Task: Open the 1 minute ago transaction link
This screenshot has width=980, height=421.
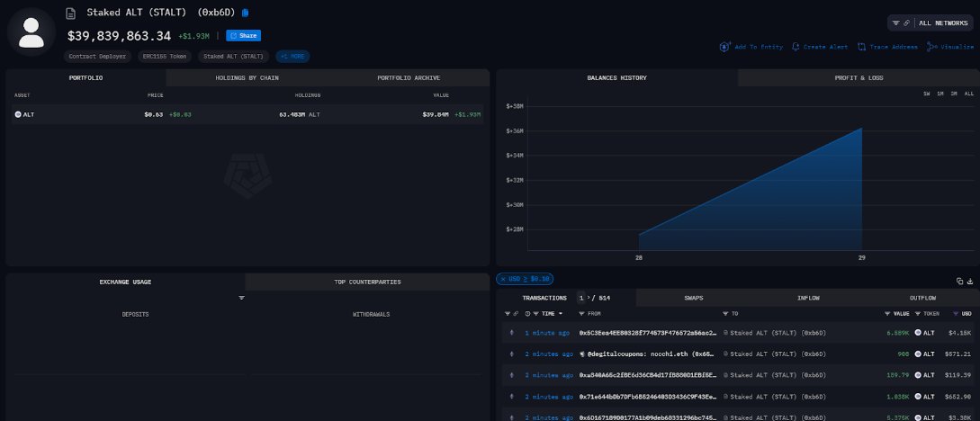Action: pos(545,333)
